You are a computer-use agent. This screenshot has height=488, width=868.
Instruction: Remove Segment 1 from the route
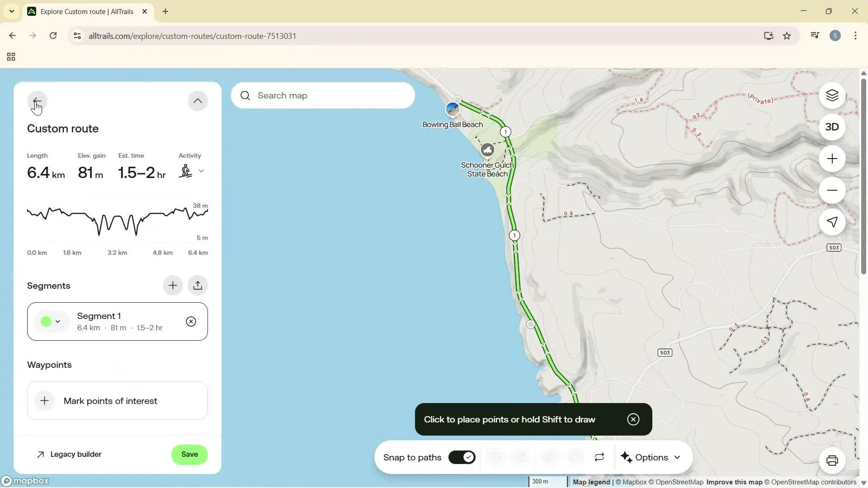click(x=191, y=321)
